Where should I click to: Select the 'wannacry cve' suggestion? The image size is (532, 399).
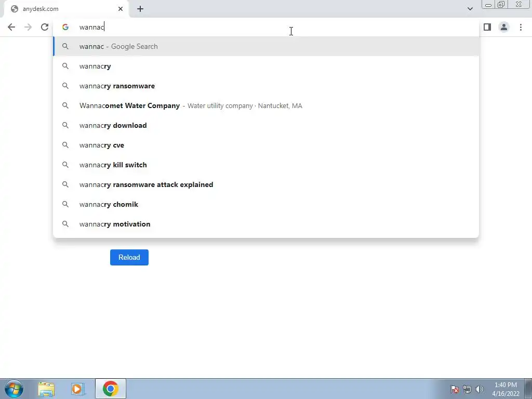coord(266,145)
